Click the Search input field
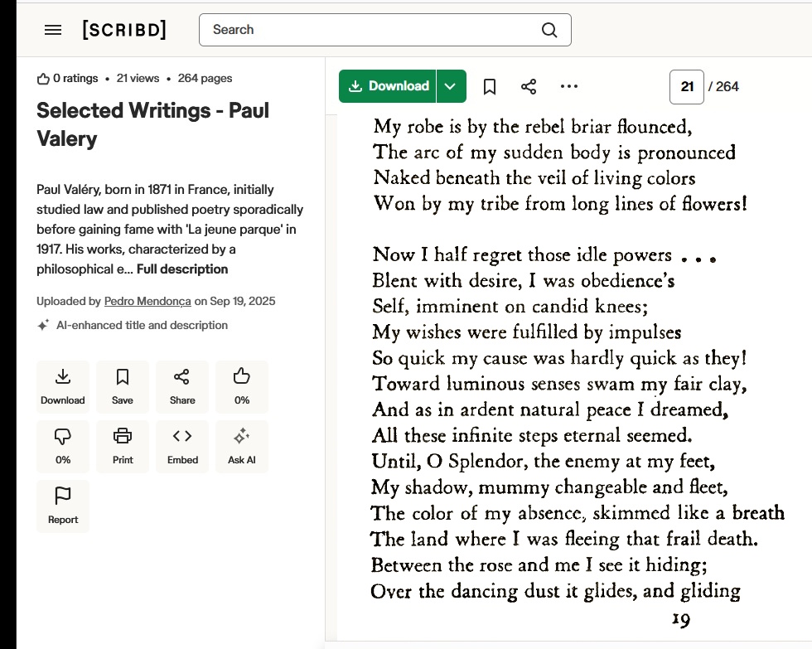The width and height of the screenshot is (812, 649). tap(373, 30)
